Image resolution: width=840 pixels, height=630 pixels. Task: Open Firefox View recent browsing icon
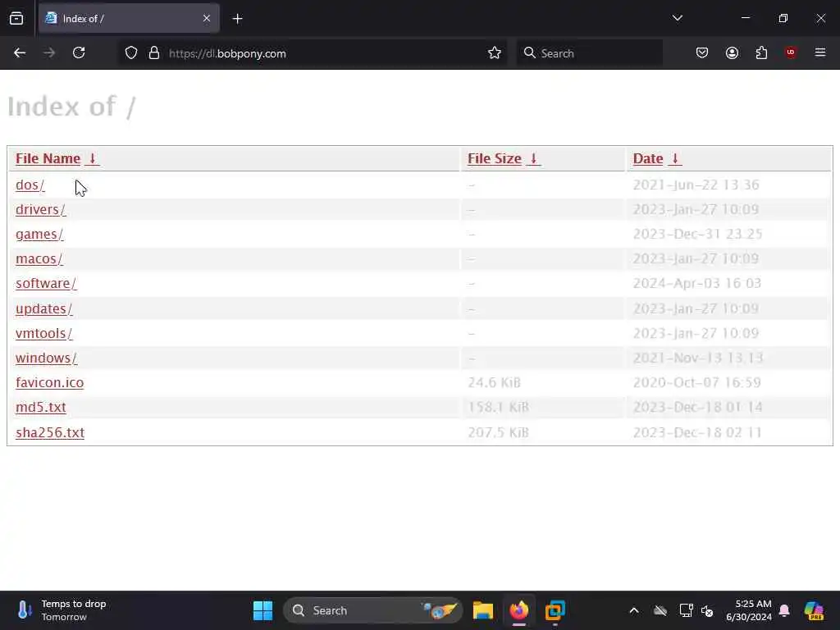16,19
